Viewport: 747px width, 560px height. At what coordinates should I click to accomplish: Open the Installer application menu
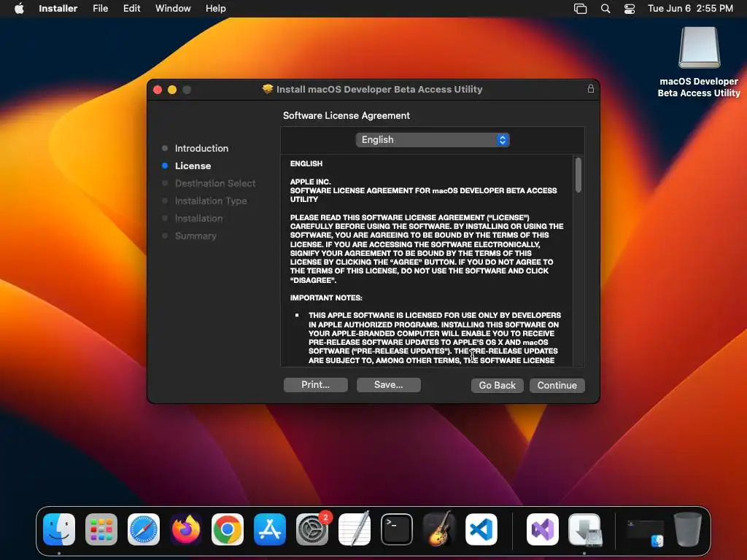pos(58,8)
